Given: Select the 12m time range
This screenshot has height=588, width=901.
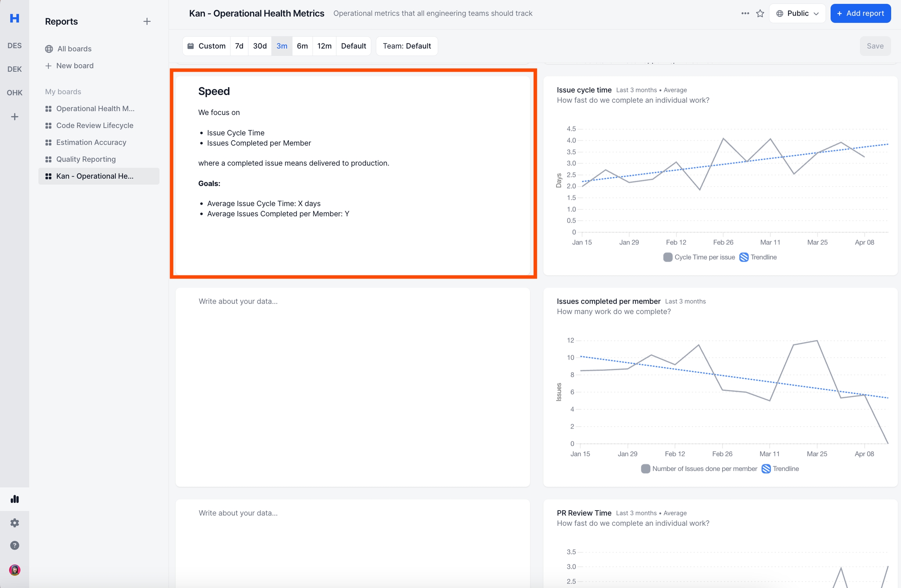Looking at the screenshot, I should point(324,46).
